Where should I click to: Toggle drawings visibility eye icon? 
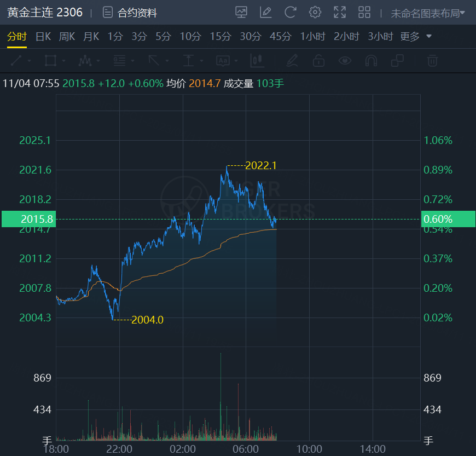(x=345, y=60)
